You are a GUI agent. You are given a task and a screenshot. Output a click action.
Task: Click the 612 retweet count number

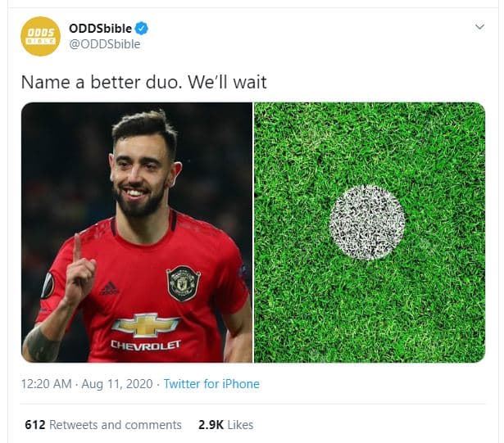35,425
